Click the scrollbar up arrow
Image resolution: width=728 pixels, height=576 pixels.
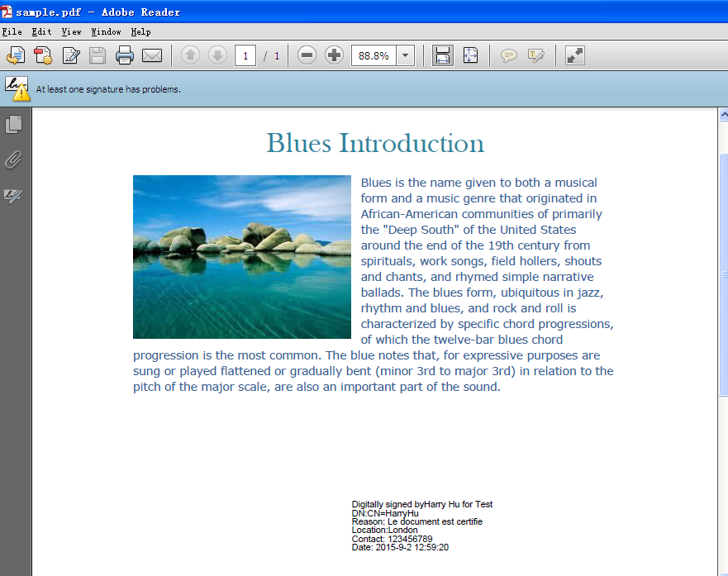coord(724,114)
